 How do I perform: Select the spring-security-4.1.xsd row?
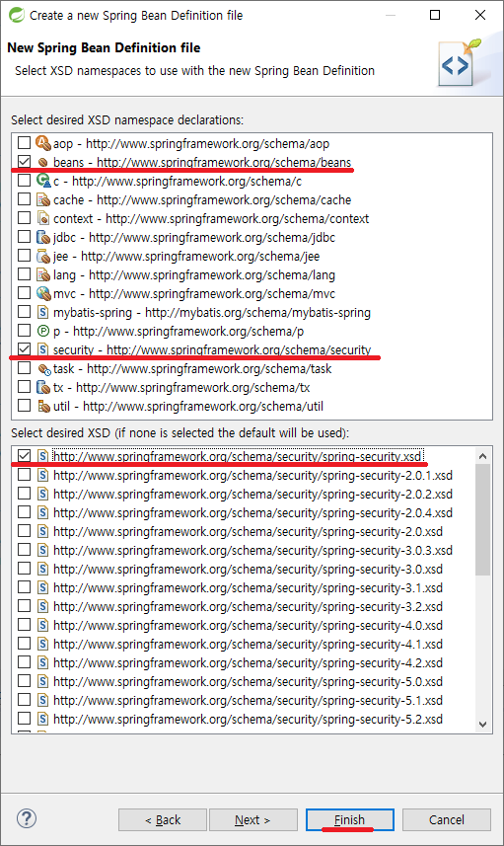pyautogui.click(x=248, y=645)
